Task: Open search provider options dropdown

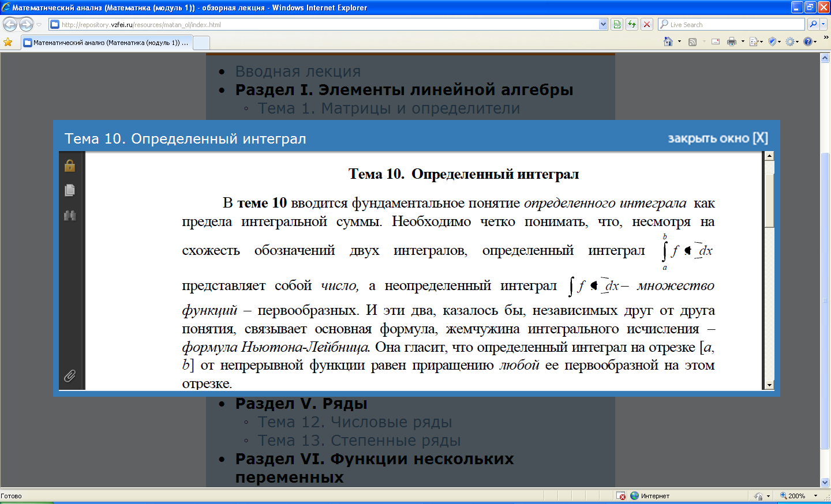Action: click(823, 24)
